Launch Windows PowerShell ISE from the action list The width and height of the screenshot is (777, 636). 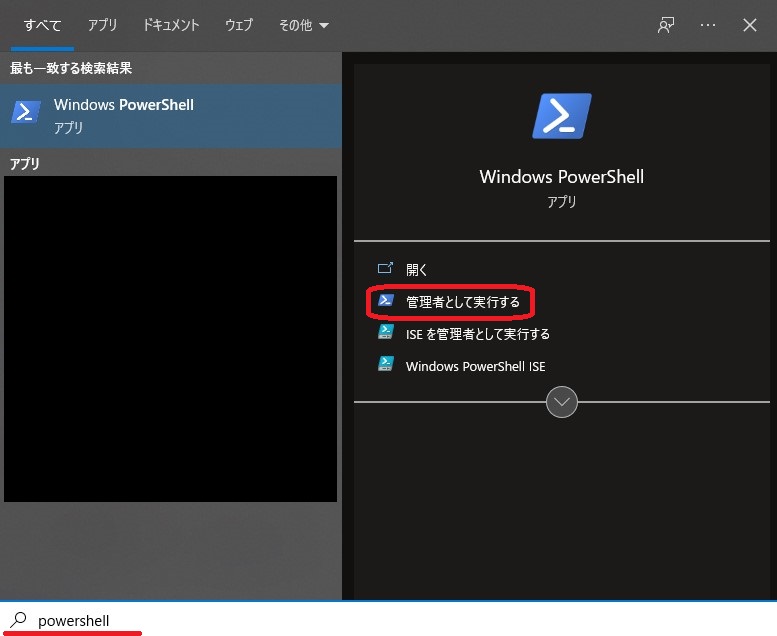[475, 366]
